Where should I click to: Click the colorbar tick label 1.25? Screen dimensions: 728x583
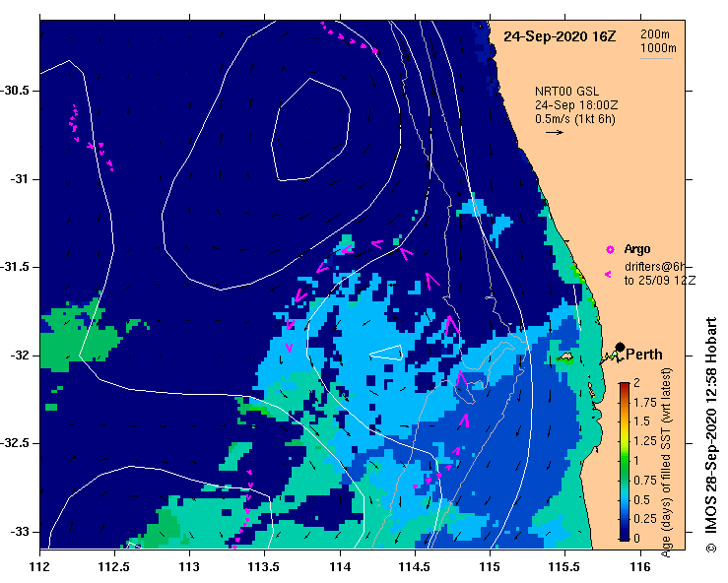point(645,441)
